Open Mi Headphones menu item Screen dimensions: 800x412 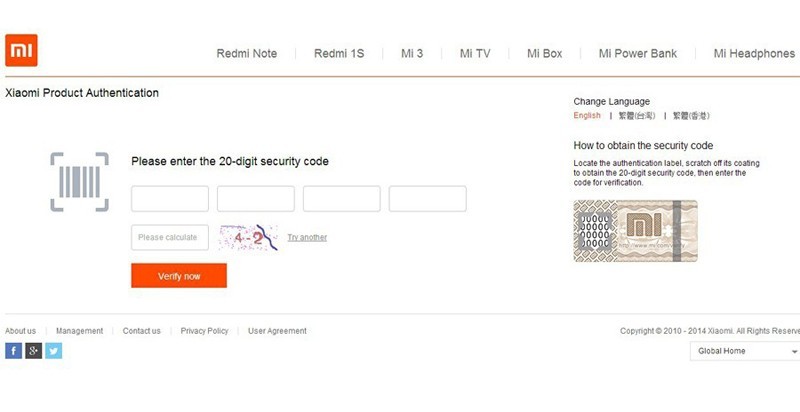[x=754, y=54]
